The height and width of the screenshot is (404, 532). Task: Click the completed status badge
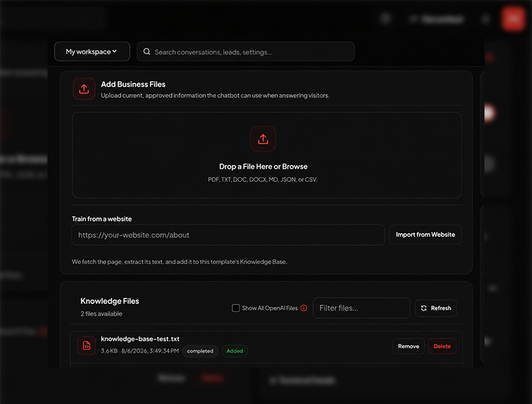point(200,351)
